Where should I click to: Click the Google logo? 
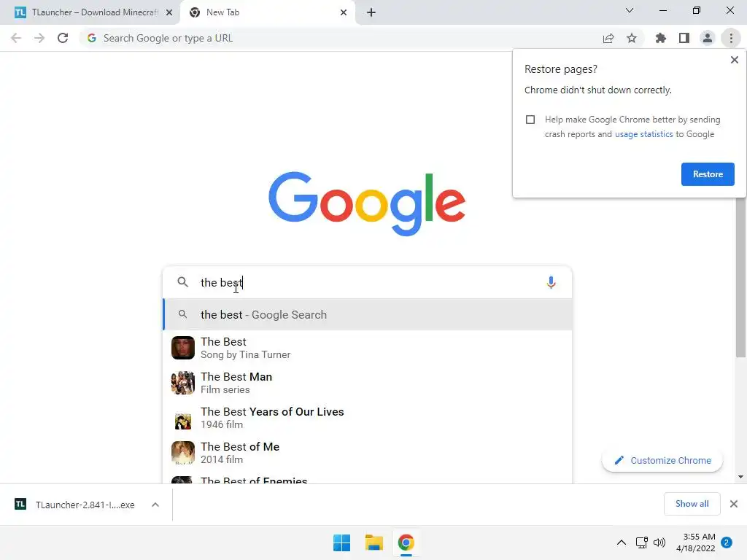(x=366, y=203)
